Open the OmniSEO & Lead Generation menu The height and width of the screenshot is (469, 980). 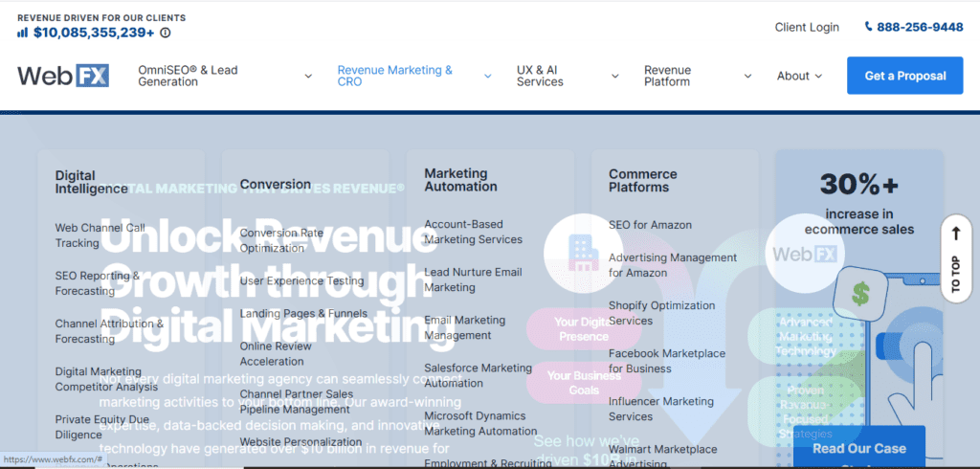coord(189,76)
